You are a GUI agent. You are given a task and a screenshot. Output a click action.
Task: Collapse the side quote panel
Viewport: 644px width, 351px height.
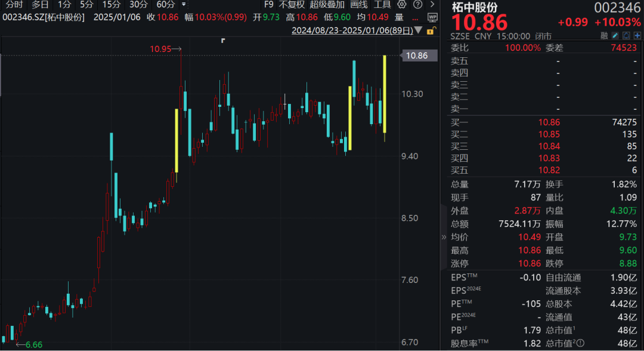443,236
